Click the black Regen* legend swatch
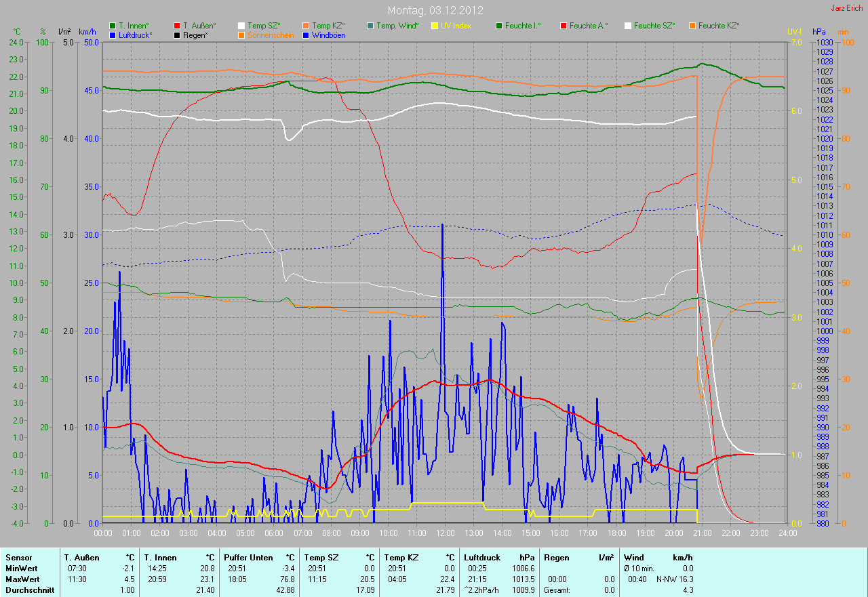This screenshot has width=868, height=597. [177, 35]
